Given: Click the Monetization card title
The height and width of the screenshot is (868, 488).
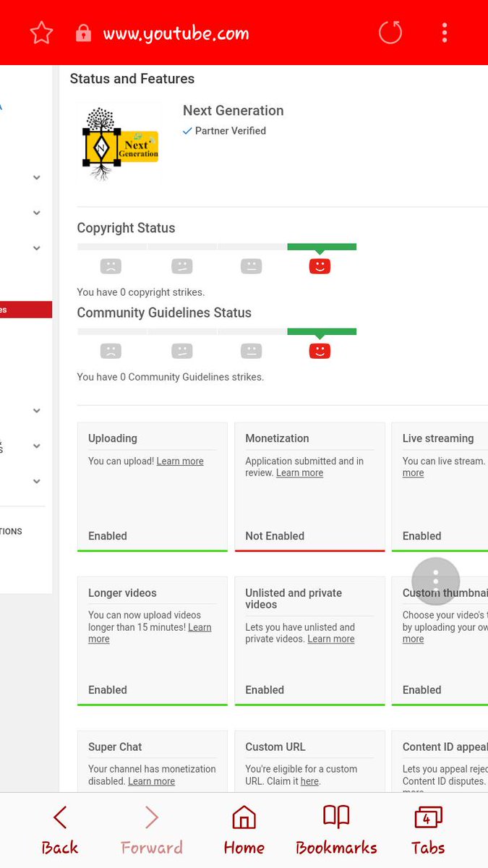Looking at the screenshot, I should coord(277,438).
